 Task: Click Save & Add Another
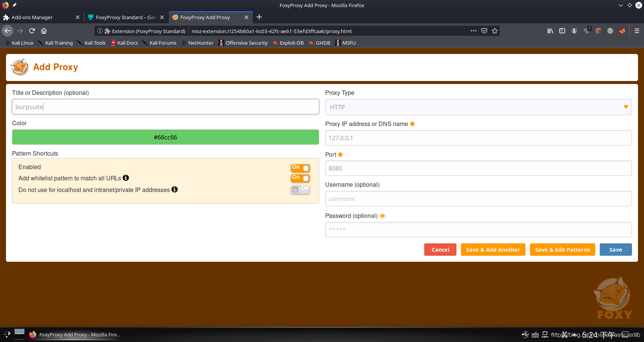493,250
